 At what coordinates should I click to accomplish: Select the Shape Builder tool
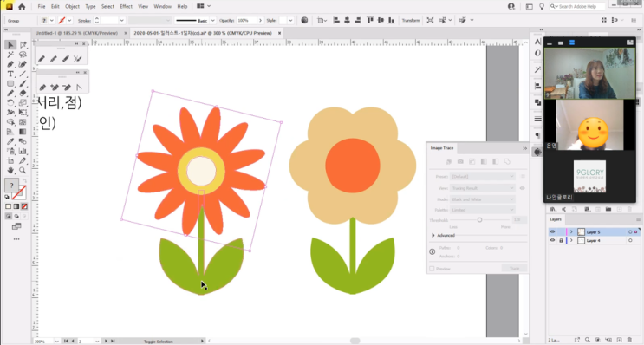(x=10, y=122)
